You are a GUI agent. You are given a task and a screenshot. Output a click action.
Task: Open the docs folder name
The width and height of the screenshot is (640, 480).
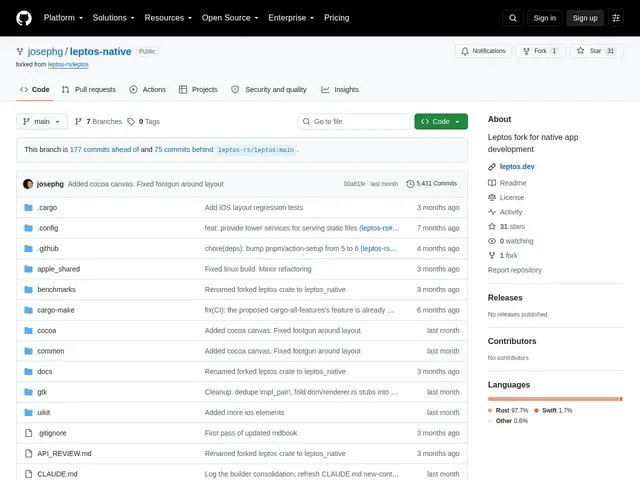[44, 371]
